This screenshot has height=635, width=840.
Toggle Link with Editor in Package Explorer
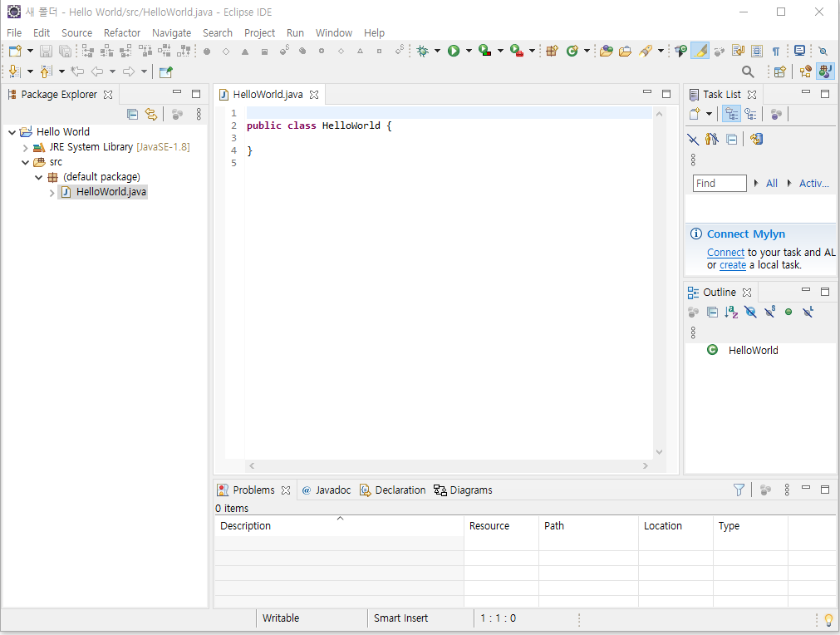coord(151,114)
